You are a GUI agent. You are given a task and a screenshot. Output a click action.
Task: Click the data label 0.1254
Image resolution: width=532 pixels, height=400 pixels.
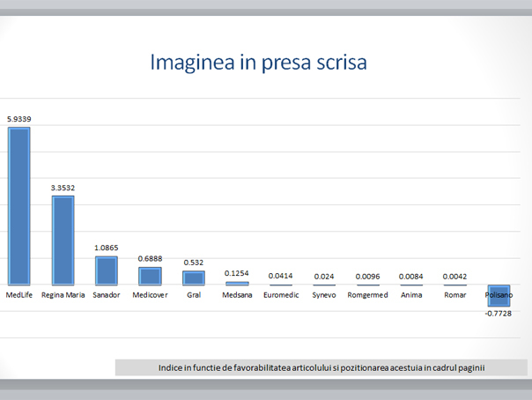point(236,273)
